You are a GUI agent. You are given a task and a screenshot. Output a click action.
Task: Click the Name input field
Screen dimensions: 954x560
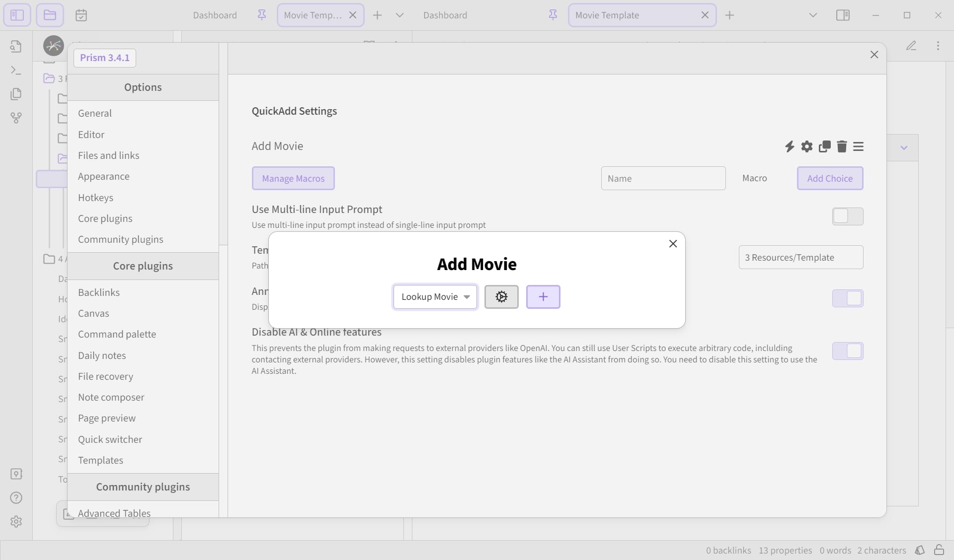click(x=663, y=178)
